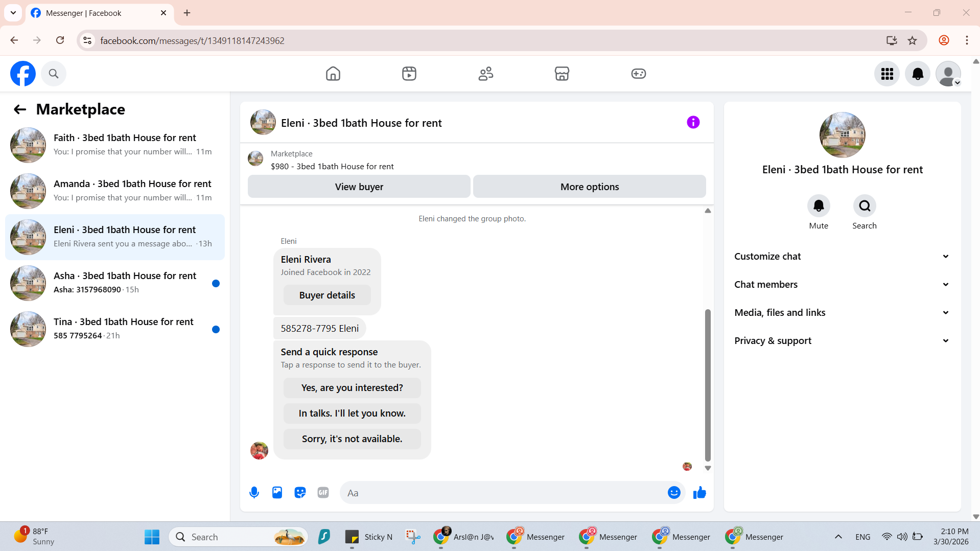The width and height of the screenshot is (980, 551).
Task: Open the taskbar volume control
Action: (x=902, y=537)
